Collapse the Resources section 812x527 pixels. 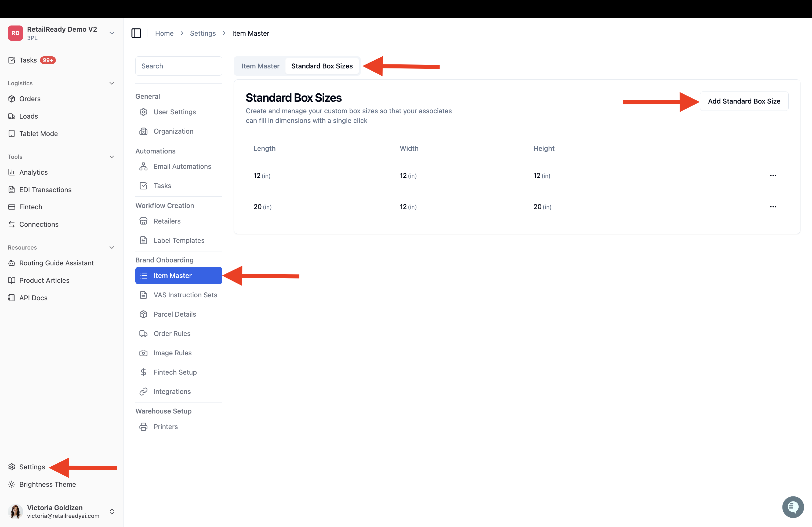pyautogui.click(x=111, y=247)
